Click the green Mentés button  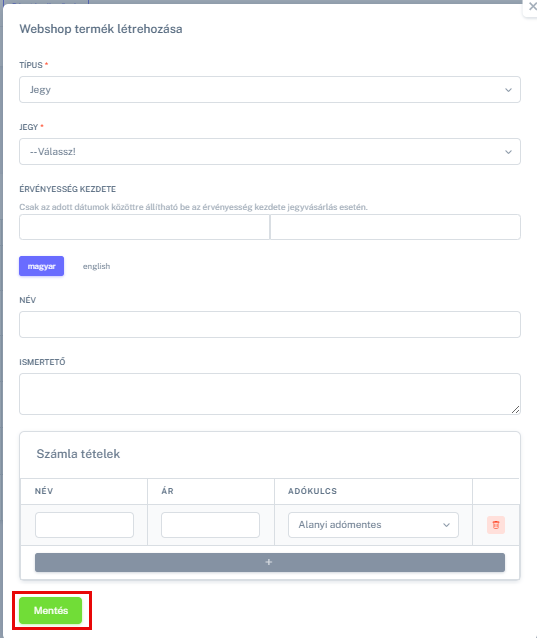51,610
